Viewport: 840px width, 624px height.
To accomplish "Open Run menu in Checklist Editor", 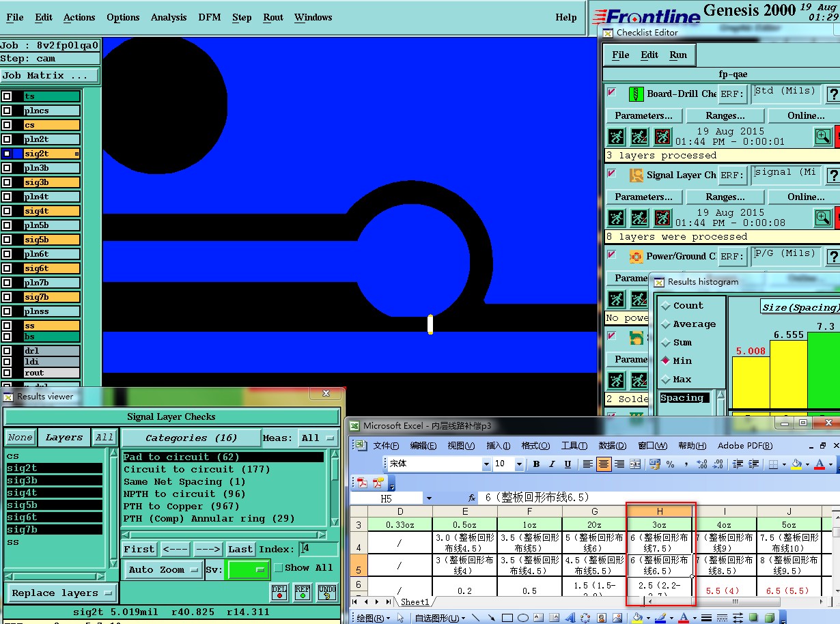I will 678,55.
